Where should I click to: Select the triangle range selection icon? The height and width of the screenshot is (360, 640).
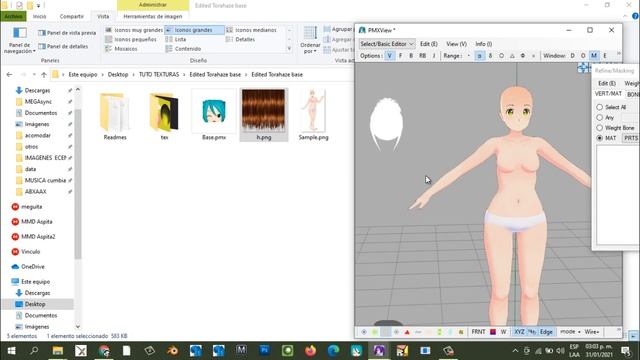click(512, 56)
